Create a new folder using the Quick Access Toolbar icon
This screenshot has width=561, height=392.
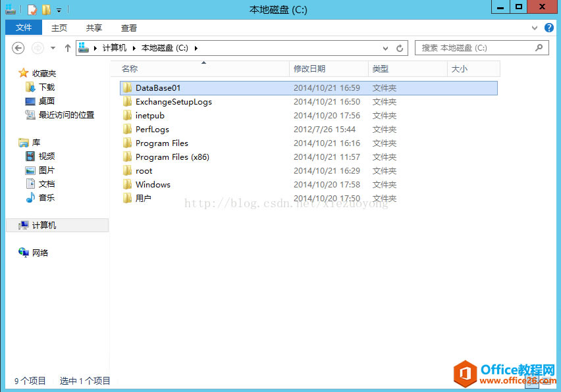(46, 9)
